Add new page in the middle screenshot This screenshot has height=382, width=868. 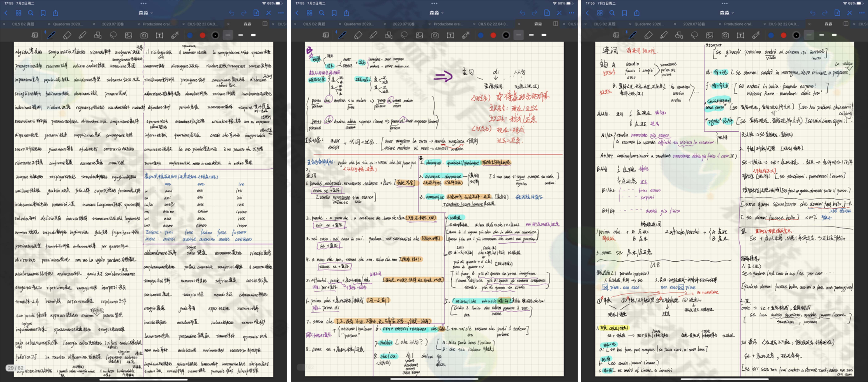point(547,13)
